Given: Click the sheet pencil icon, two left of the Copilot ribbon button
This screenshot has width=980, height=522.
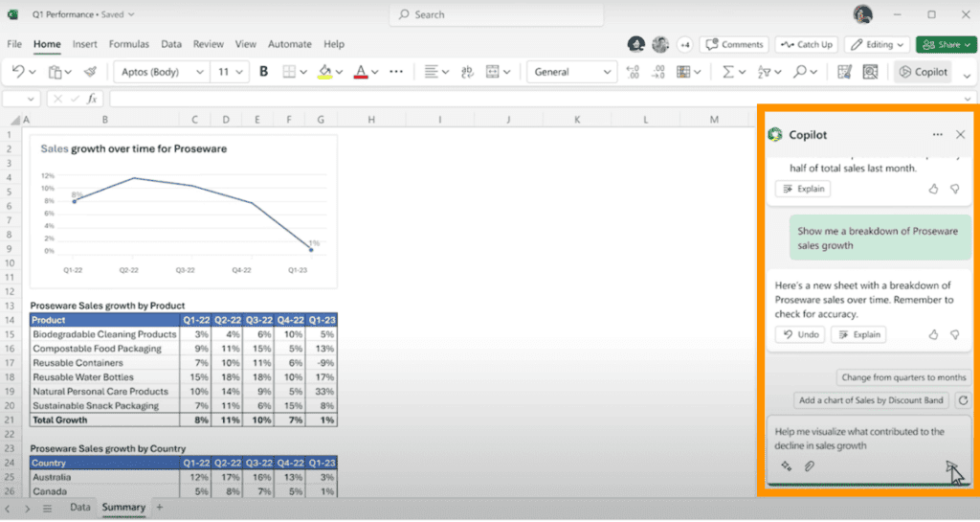Looking at the screenshot, I should point(844,72).
